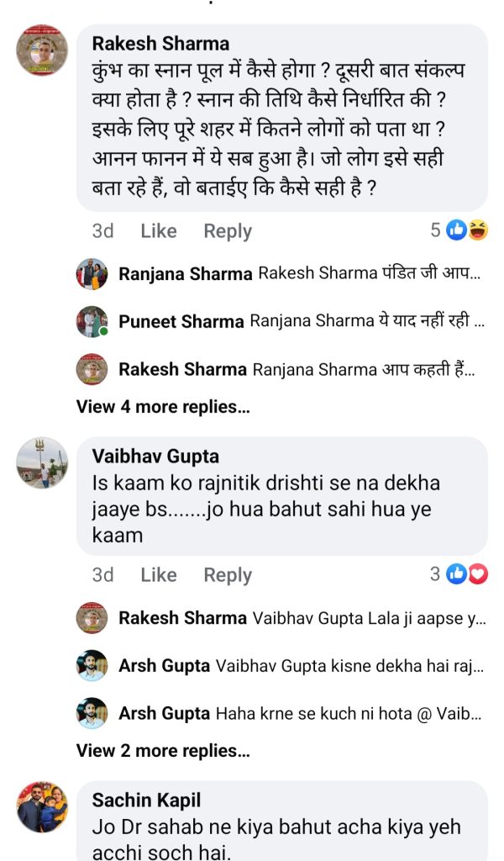Click Arsh Gupta's avatar on 'kisne dekha' reply
This screenshot has width=504, height=861.
click(92, 665)
